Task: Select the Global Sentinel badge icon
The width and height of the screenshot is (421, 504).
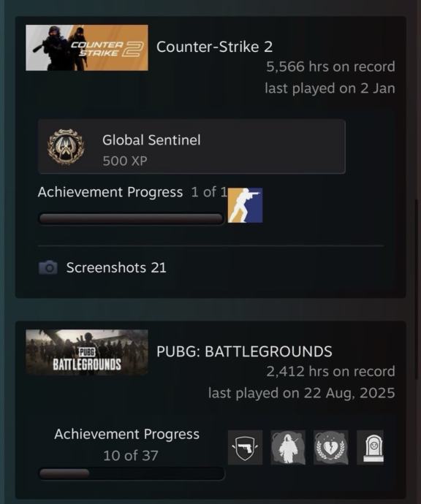Action: click(x=66, y=147)
